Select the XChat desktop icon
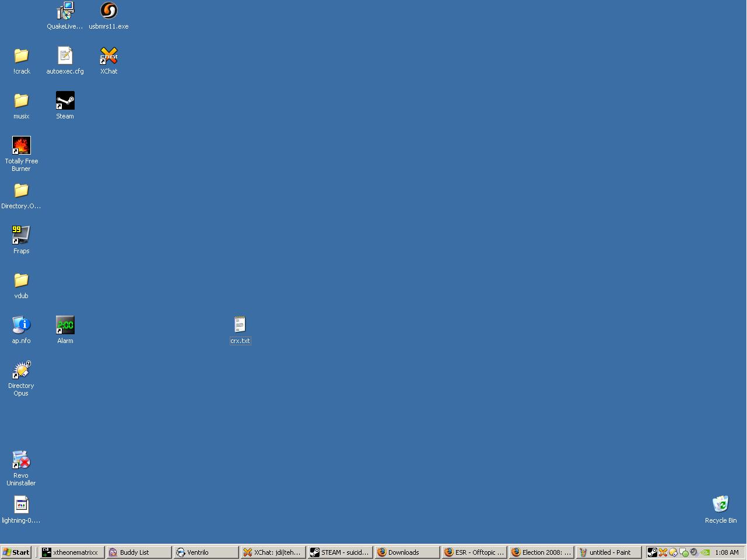 pyautogui.click(x=108, y=57)
